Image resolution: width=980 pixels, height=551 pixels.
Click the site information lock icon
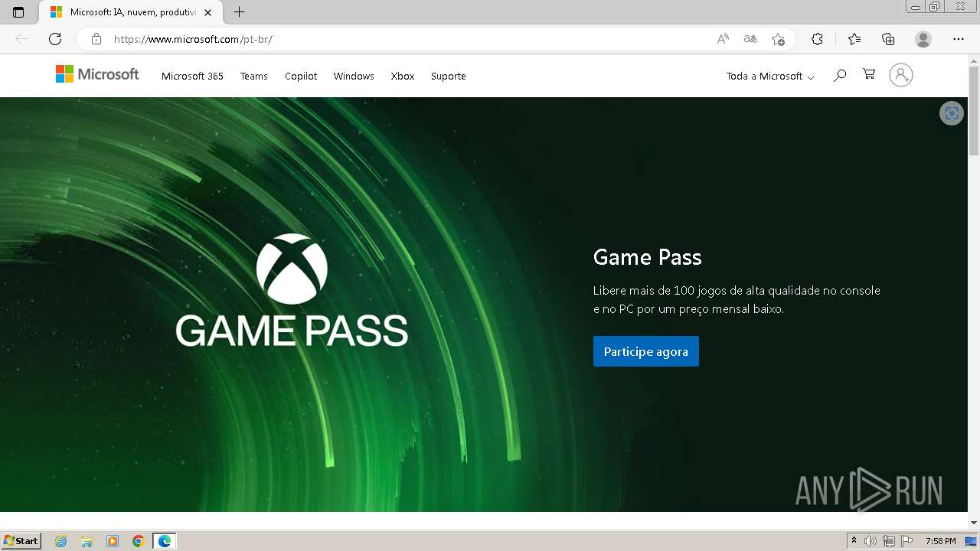point(96,39)
